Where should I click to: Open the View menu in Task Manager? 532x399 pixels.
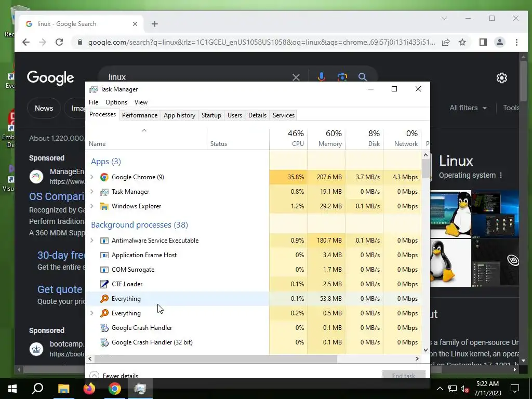tap(141, 102)
